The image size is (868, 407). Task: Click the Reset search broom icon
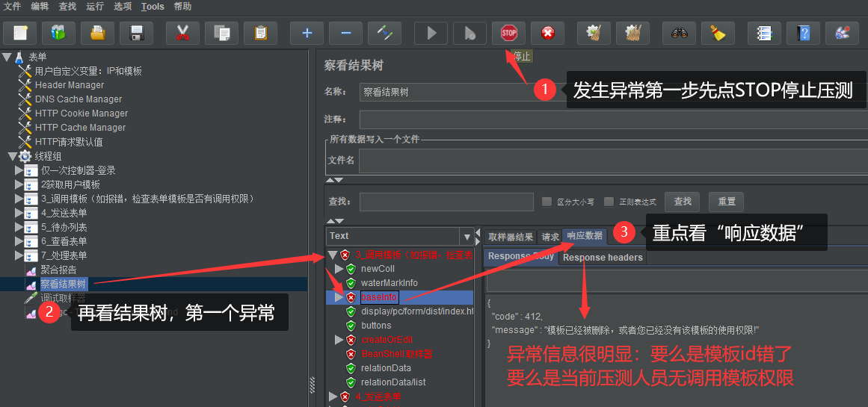tap(718, 33)
